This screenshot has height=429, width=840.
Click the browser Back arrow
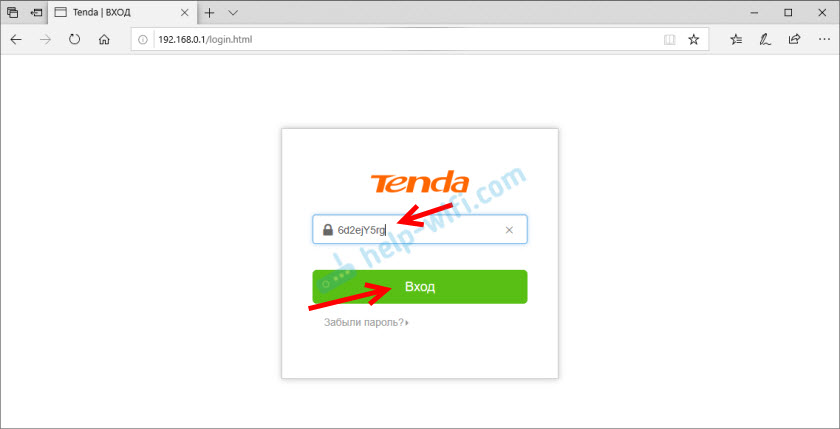(16, 39)
